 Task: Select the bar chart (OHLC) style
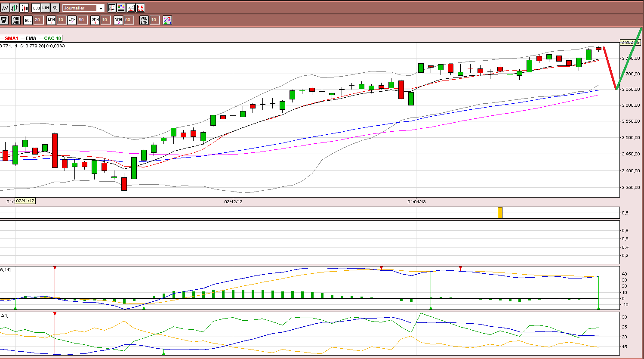[x=15, y=8]
